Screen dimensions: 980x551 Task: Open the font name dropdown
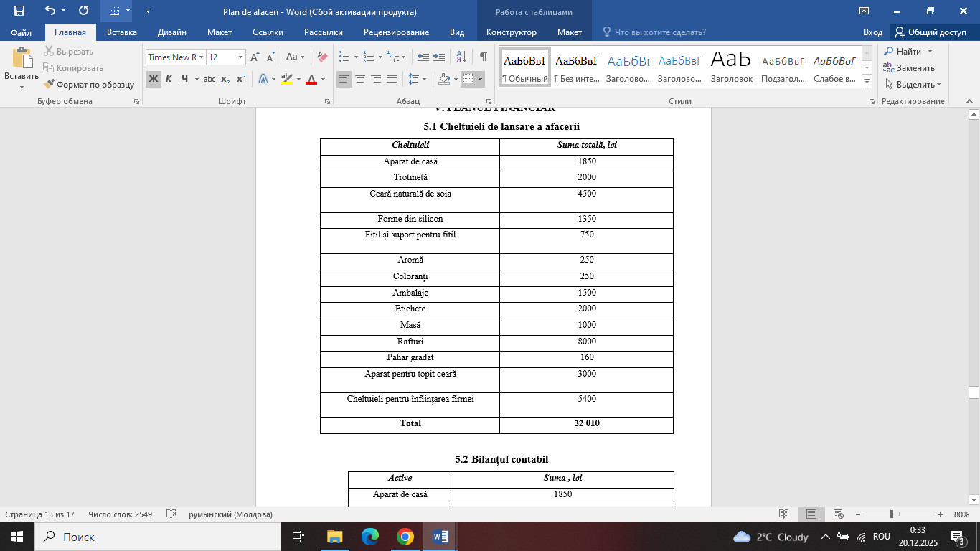coord(202,57)
